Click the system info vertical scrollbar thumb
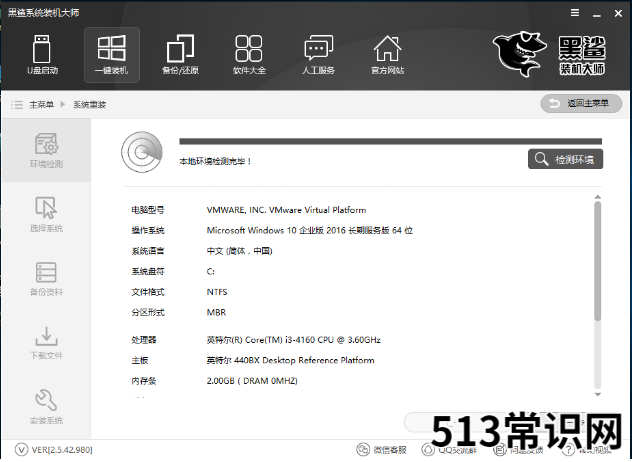The width and height of the screenshot is (632, 462). click(x=598, y=261)
